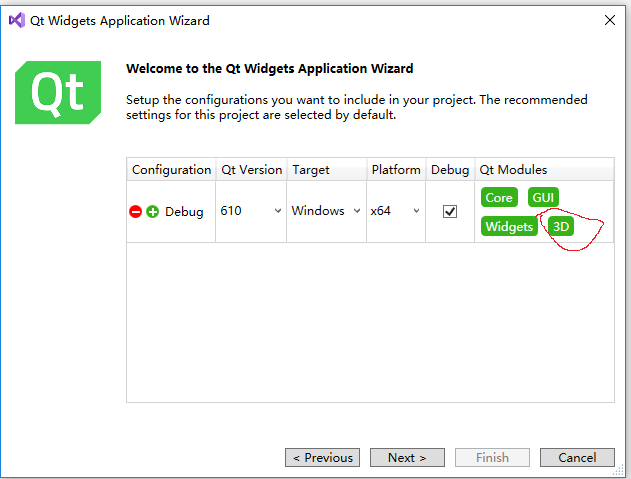Go back with the Previous button
This screenshot has width=631, height=479.
[322, 458]
